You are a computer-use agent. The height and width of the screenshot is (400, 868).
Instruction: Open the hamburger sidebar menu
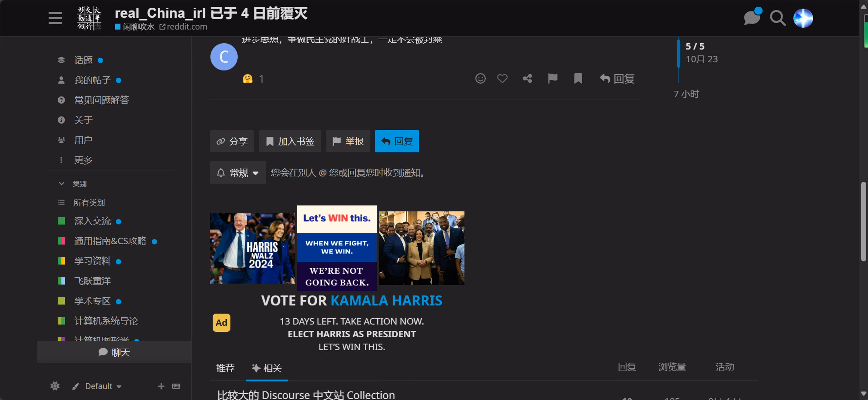pyautogui.click(x=55, y=18)
